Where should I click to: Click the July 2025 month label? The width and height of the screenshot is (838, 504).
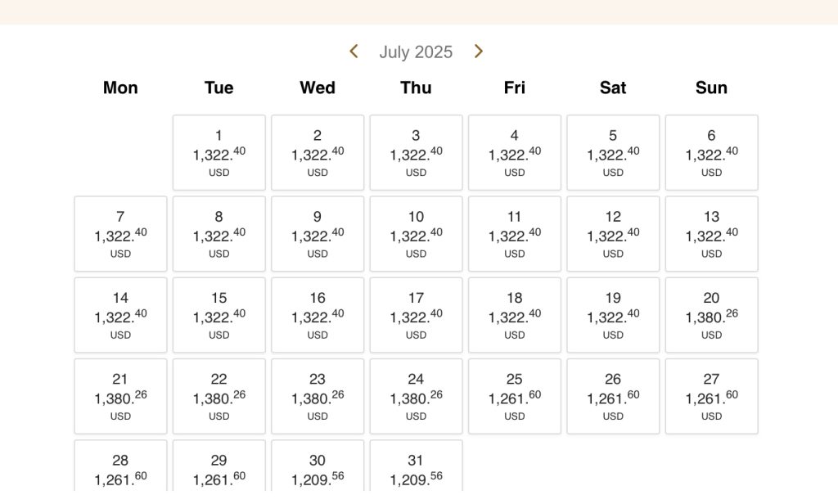click(416, 52)
